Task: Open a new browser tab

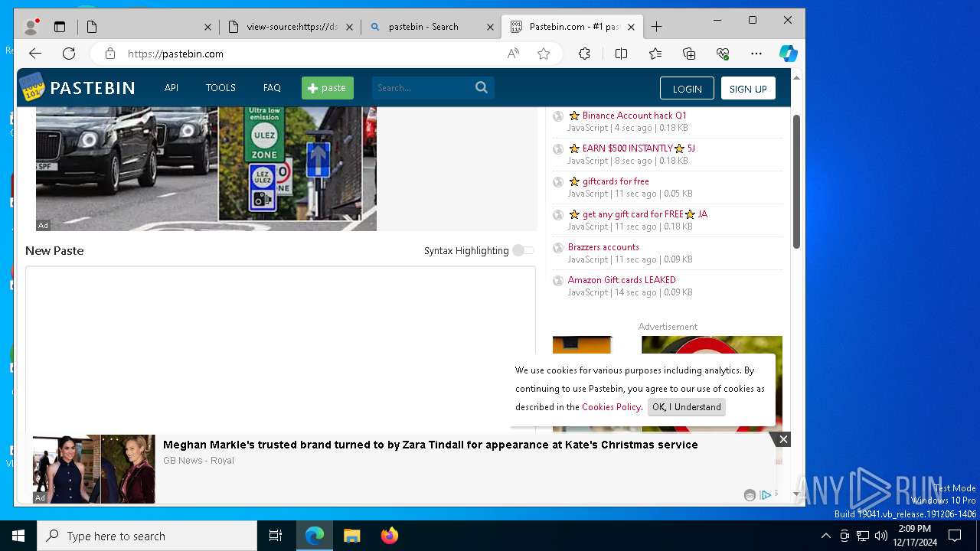Action: 656,27
